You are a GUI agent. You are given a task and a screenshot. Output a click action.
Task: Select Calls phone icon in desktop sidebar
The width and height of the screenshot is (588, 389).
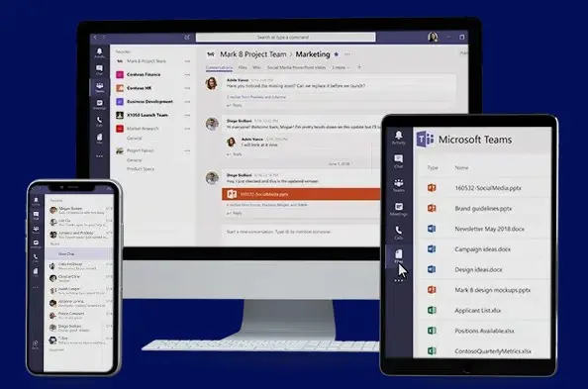coord(99,121)
